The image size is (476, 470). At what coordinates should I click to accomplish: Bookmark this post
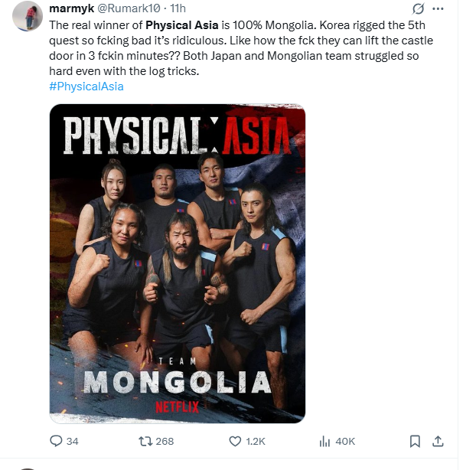[415, 441]
